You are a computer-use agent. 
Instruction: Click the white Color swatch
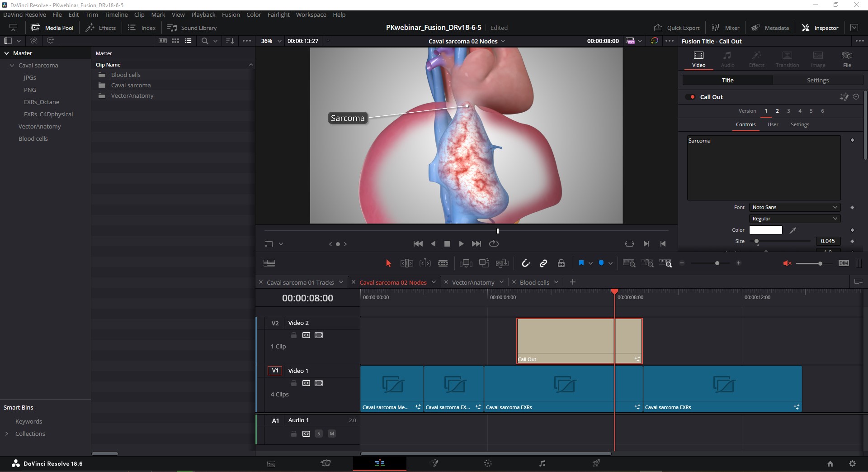(765, 230)
